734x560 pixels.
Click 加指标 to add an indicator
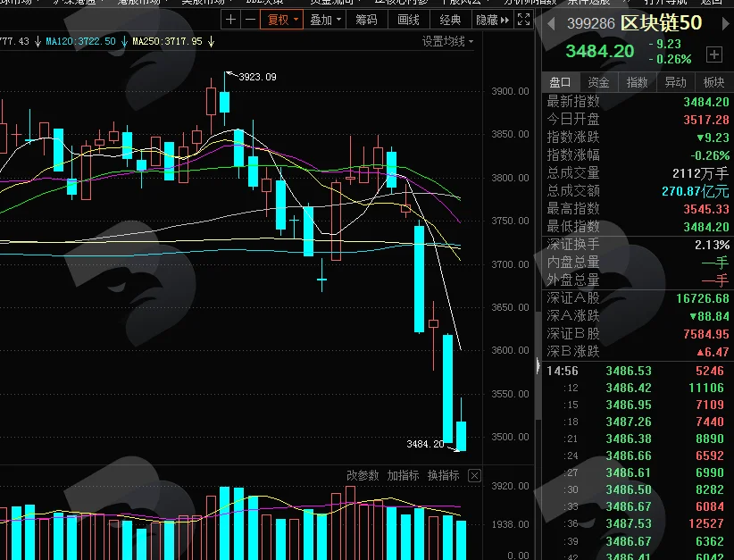(403, 476)
